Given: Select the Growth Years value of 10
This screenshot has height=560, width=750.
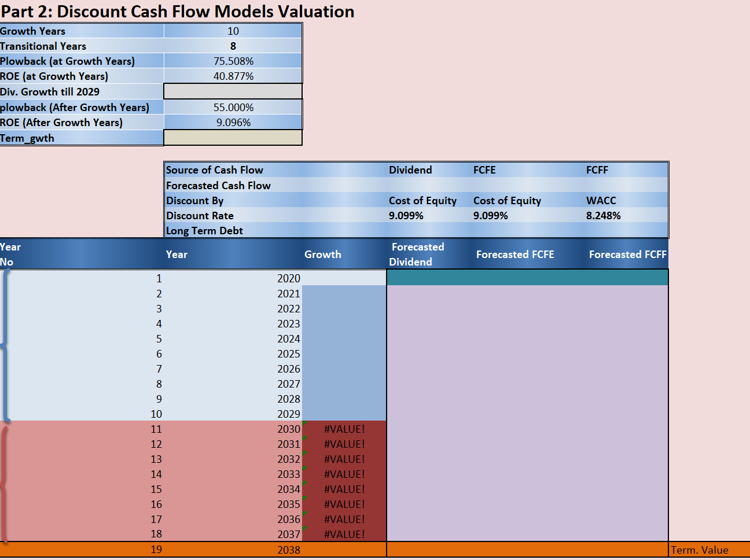Looking at the screenshot, I should (x=233, y=31).
